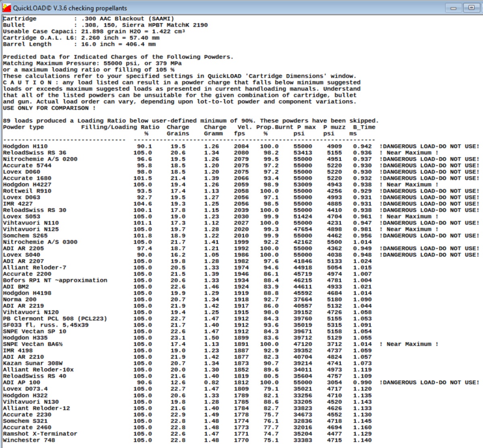This screenshot has width=483, height=448.
Task: Click the 'Powder type' column header
Action: 23,127
